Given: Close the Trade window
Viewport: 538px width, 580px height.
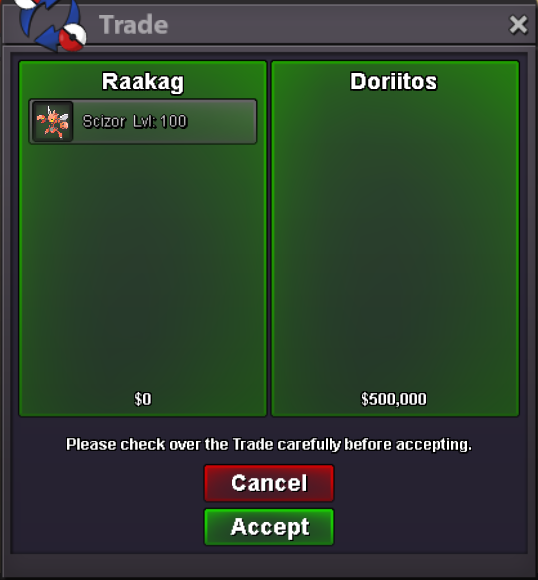Looking at the screenshot, I should click(518, 25).
